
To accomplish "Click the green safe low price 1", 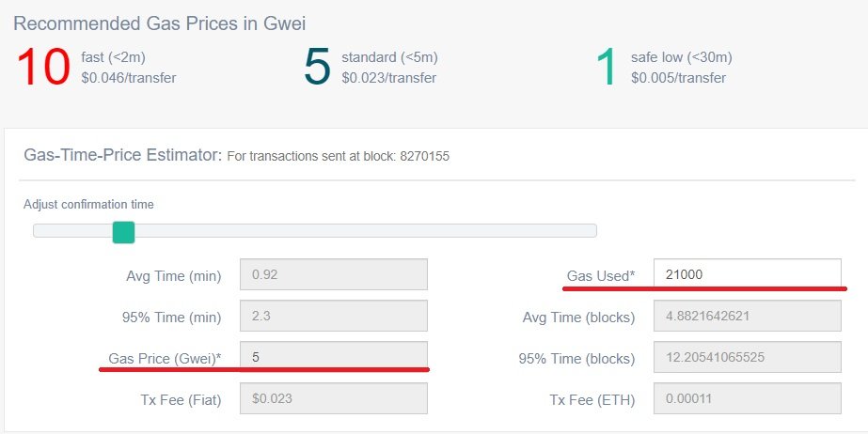I will pos(607,68).
